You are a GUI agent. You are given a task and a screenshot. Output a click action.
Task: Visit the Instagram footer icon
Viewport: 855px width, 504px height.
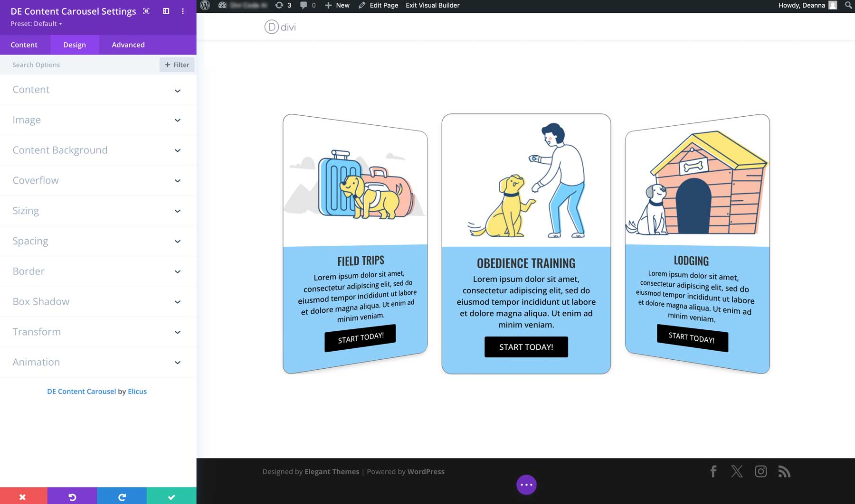click(x=761, y=471)
